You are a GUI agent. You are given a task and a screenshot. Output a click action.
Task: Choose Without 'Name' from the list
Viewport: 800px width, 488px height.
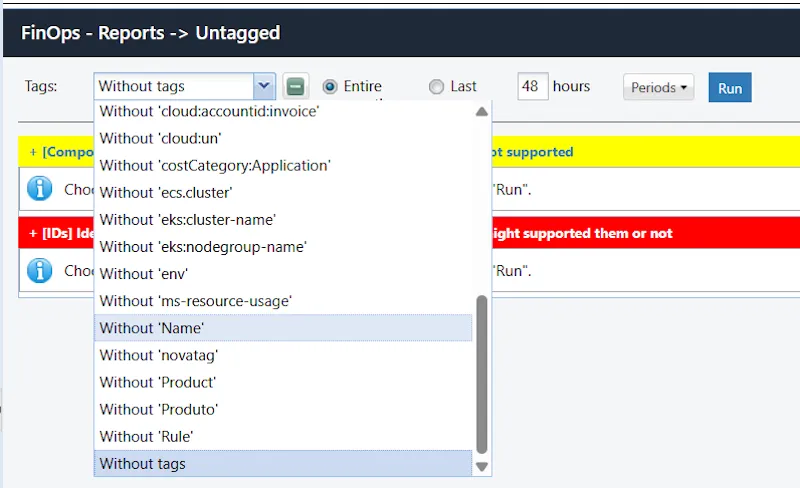click(x=283, y=328)
